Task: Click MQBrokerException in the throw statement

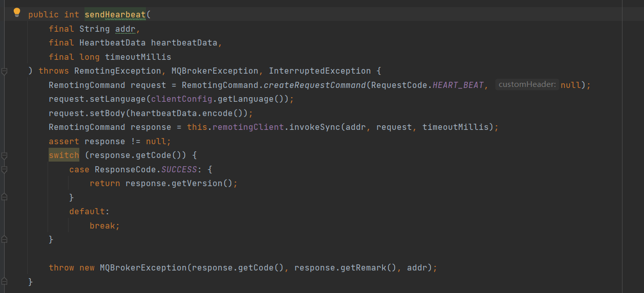Action: click(x=143, y=268)
